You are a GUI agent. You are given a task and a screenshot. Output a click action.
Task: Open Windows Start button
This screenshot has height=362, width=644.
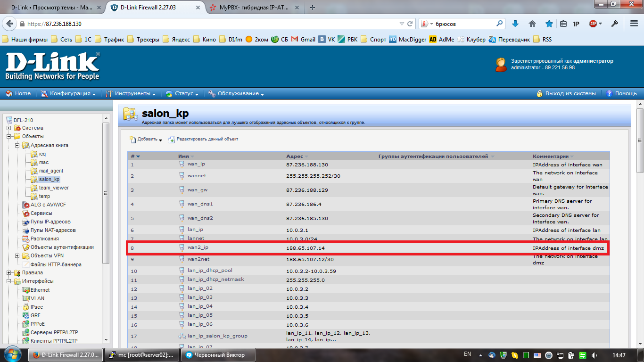[13, 354]
